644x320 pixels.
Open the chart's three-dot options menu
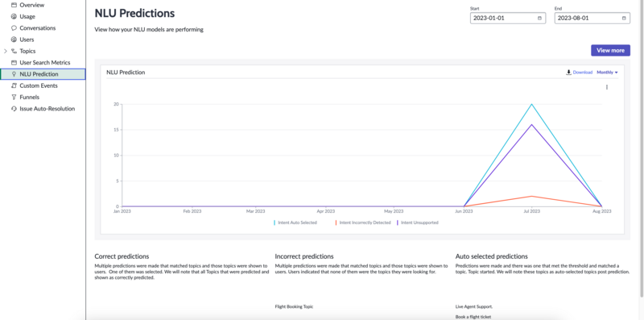point(607,87)
